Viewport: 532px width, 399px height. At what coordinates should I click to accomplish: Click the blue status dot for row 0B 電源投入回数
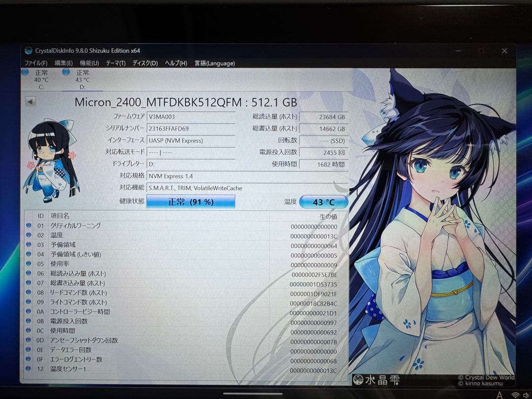pyautogui.click(x=29, y=321)
